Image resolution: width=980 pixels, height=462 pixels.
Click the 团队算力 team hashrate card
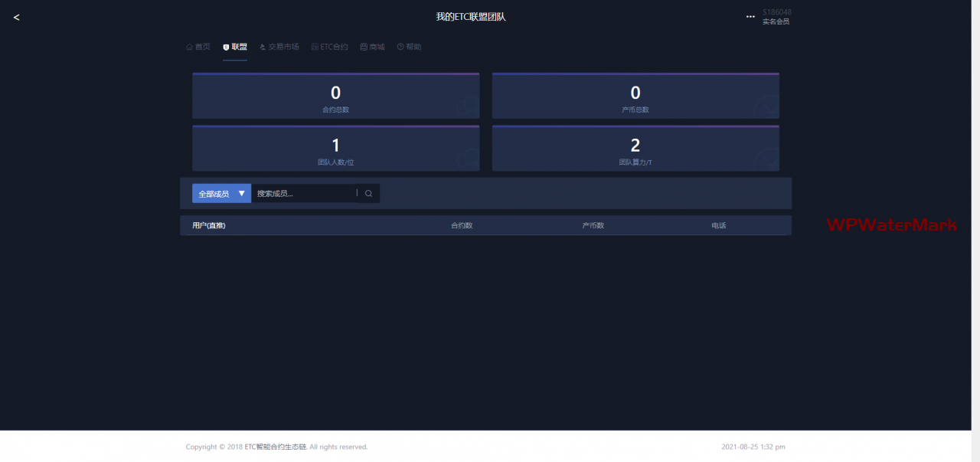(635, 149)
